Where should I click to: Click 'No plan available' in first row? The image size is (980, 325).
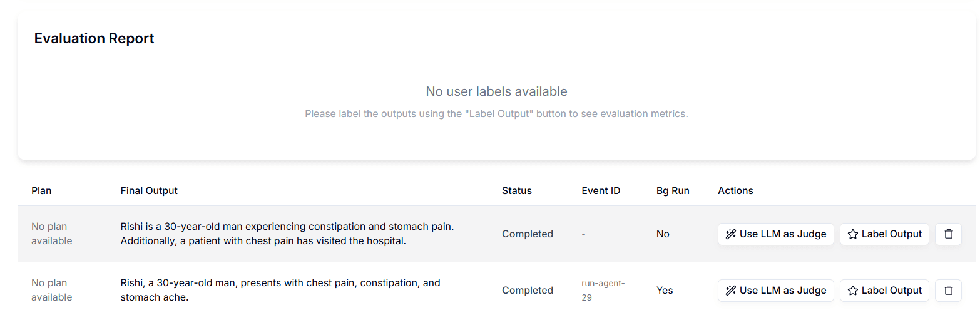(51, 234)
